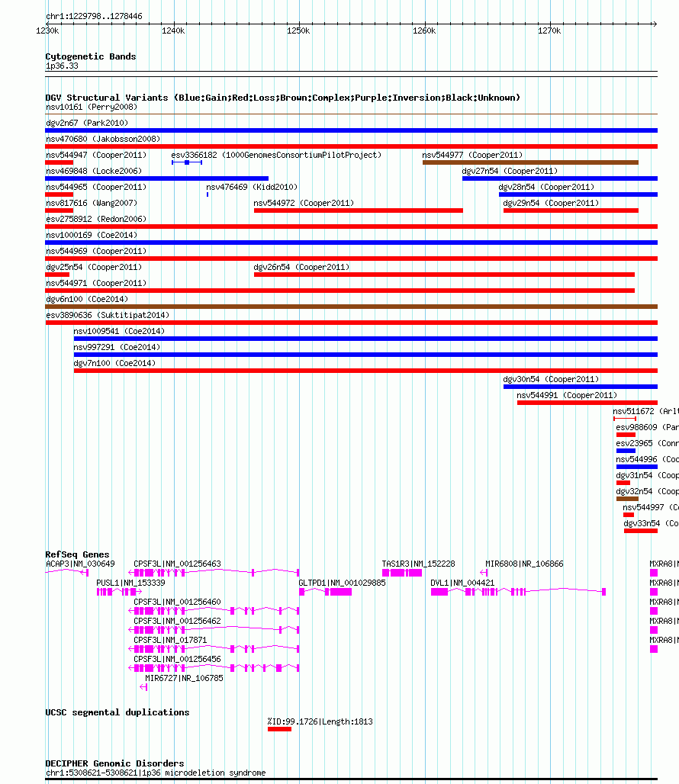This screenshot has width=679, height=784.
Task: Click the segmental duplication bar %ID:99.1726
Action: click(x=279, y=729)
